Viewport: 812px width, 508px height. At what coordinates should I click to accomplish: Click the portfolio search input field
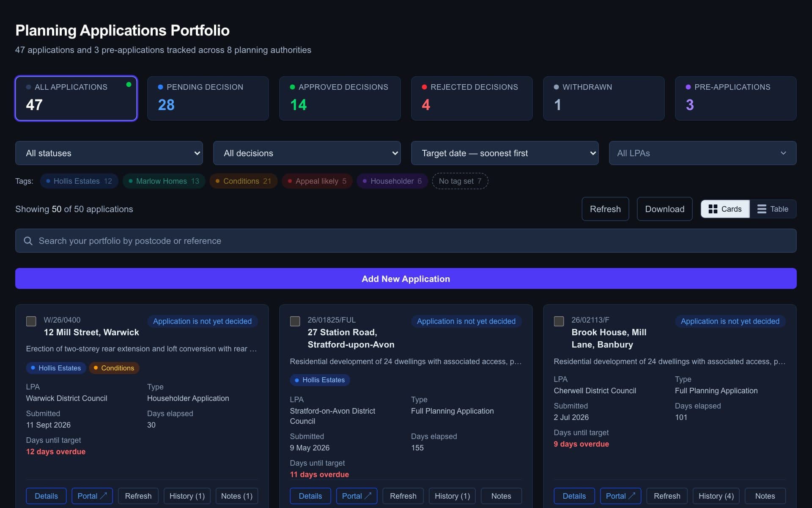[406, 241]
